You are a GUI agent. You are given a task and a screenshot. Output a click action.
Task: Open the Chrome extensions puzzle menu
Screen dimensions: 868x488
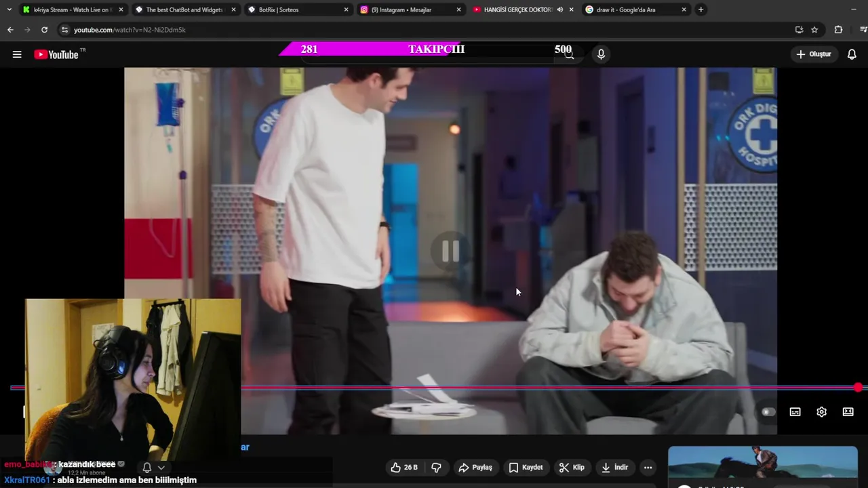click(x=838, y=30)
